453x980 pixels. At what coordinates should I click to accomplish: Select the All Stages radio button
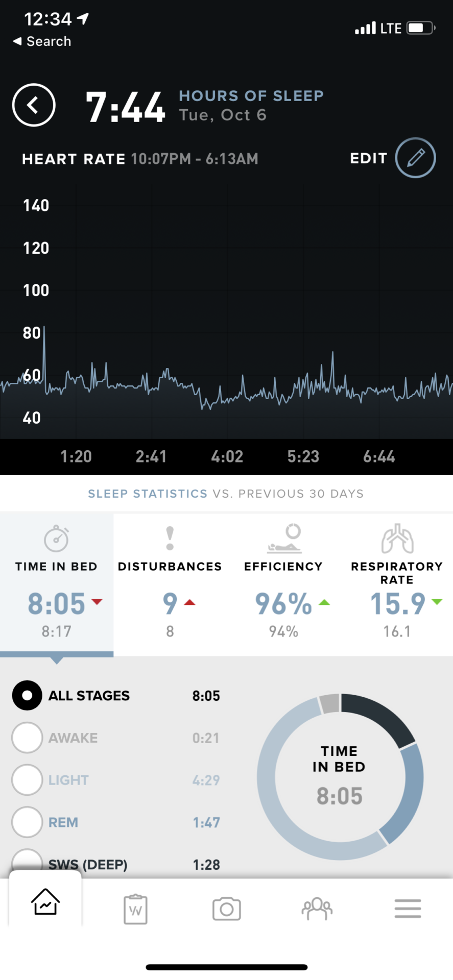coord(27,695)
